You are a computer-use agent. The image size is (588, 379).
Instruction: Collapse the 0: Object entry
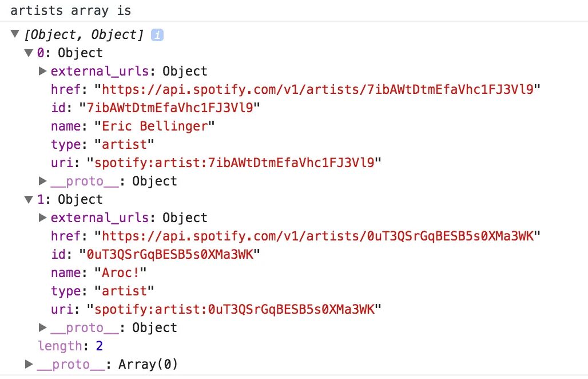(x=29, y=53)
